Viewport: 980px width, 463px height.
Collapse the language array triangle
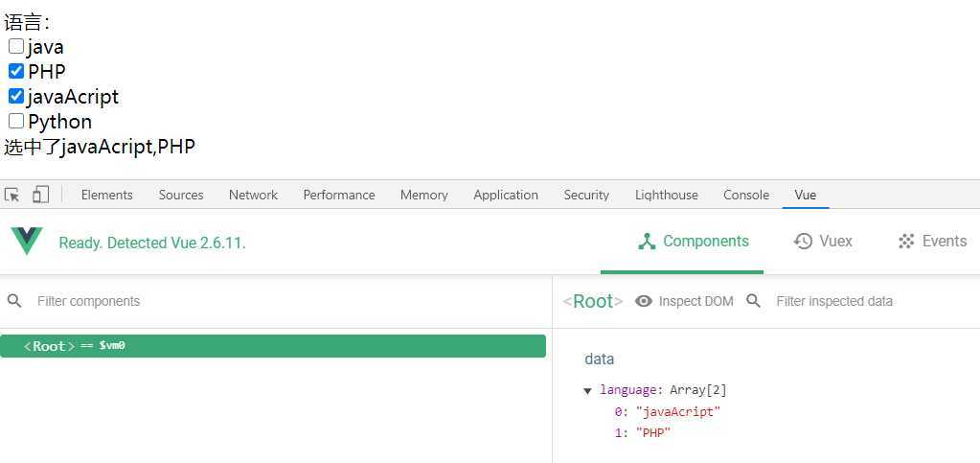[587, 391]
